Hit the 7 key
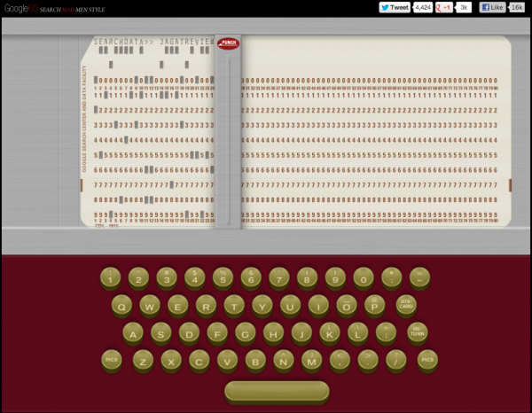The width and height of the screenshot is (532, 413). [279, 278]
